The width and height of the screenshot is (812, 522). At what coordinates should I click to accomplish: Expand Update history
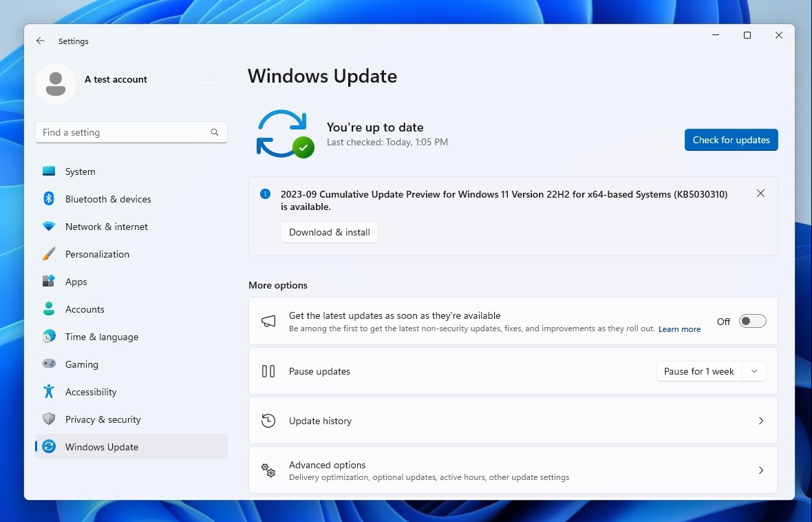point(761,420)
